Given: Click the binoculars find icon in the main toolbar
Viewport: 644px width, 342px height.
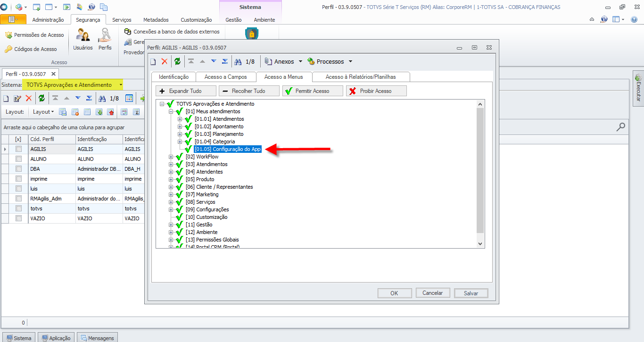Looking at the screenshot, I should 102,99.
